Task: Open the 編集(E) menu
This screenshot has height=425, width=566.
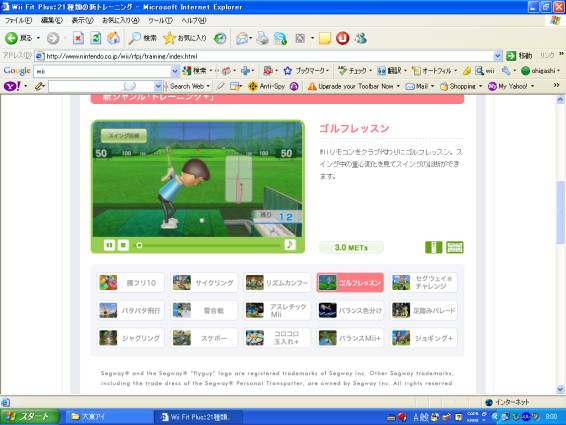Action: (x=52, y=21)
